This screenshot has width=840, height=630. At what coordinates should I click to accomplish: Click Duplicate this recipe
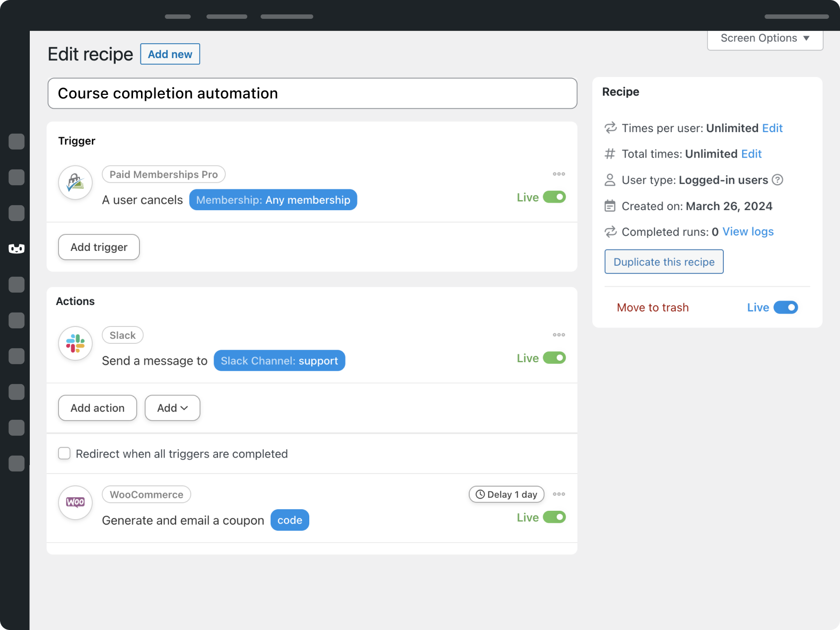664,261
